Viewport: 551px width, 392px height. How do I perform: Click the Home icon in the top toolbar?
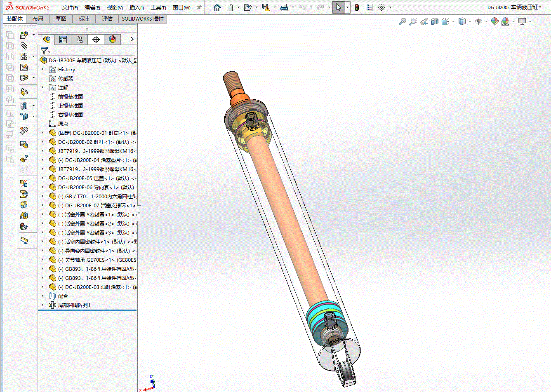[217, 7]
